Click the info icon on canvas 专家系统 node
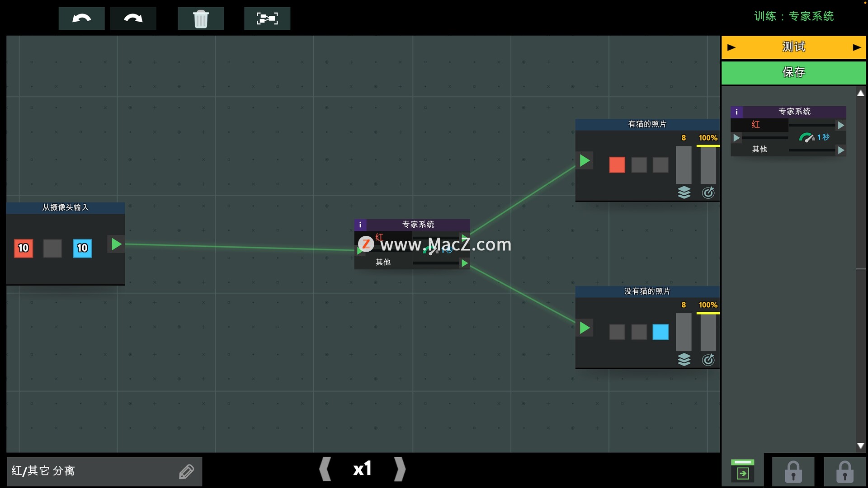868x488 pixels. [x=360, y=225]
